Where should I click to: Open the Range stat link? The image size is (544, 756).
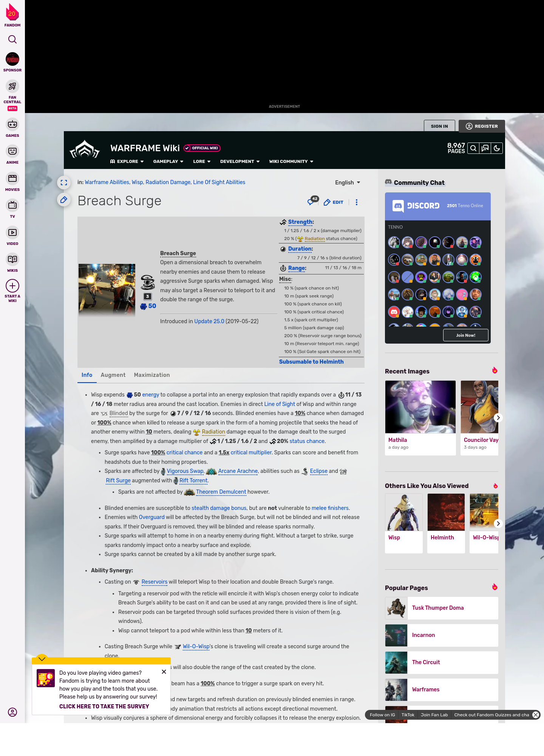(297, 268)
